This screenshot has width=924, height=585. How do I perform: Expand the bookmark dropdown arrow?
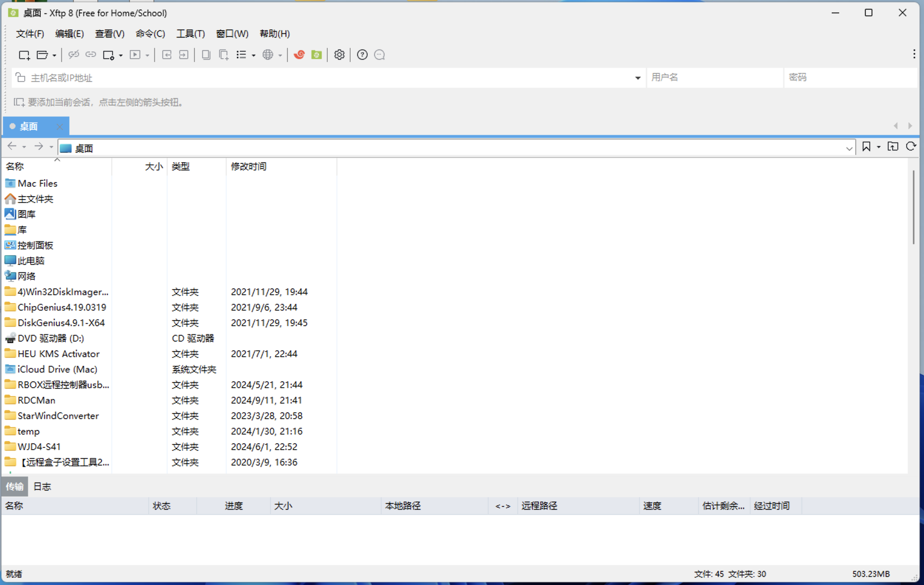click(x=879, y=147)
